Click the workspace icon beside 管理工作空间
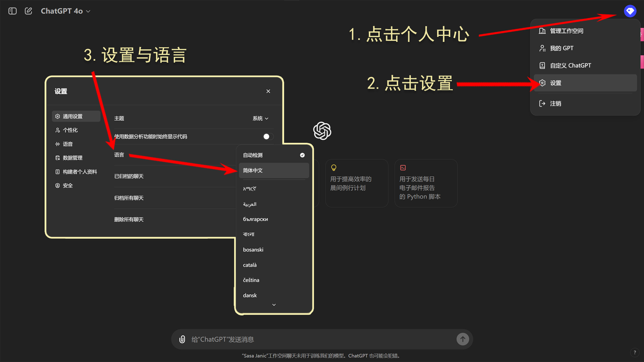 point(542,31)
